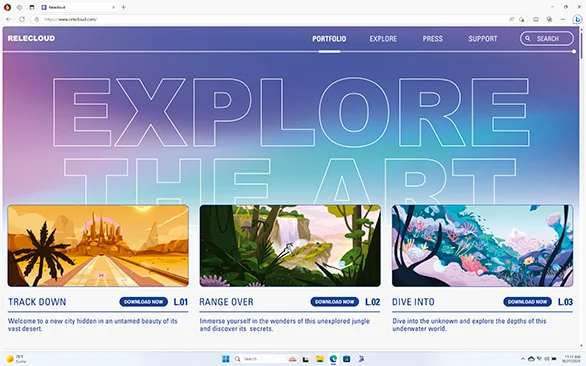Image resolution: width=586 pixels, height=366 pixels.
Task: Select the PORTFOLIO navigation item
Action: click(x=329, y=39)
